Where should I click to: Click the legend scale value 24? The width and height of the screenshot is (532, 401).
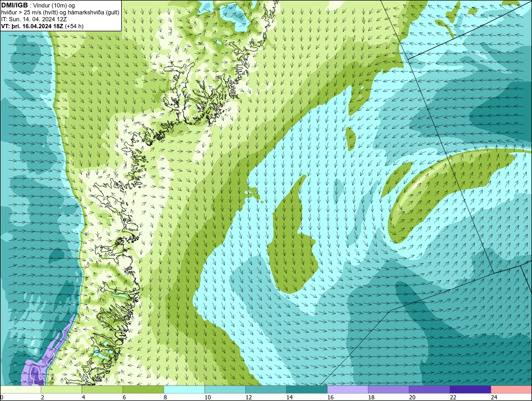[x=494, y=397]
